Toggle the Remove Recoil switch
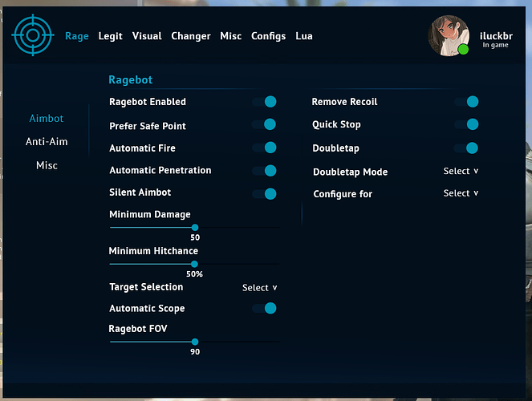 [466, 102]
